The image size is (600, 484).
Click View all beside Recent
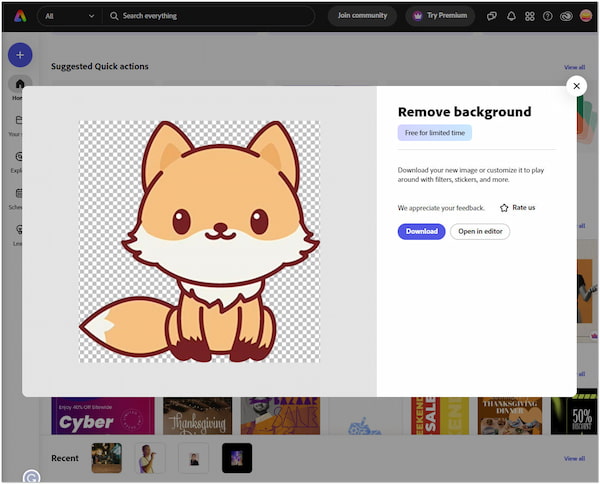[x=574, y=458]
